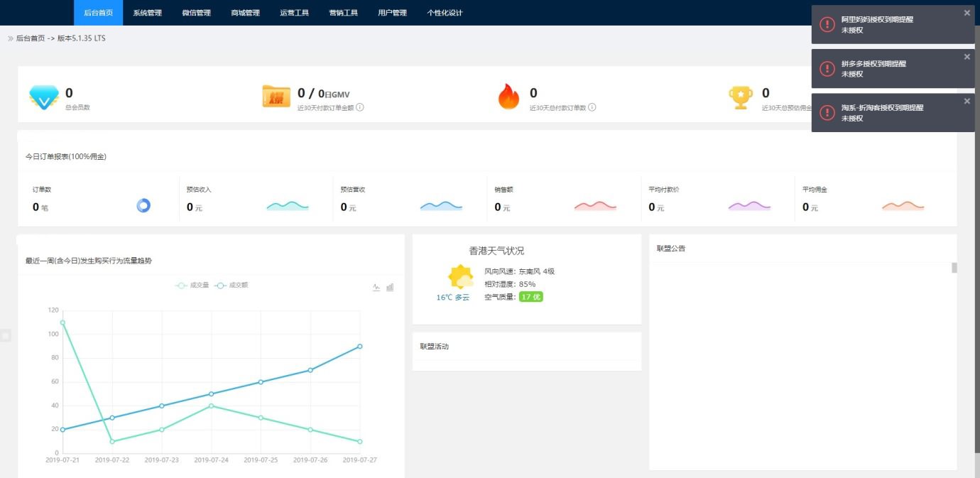Image resolution: width=980 pixels, height=478 pixels.
Task: Click the 成交额 data point on 2019-07-27
Action: pyautogui.click(x=360, y=347)
